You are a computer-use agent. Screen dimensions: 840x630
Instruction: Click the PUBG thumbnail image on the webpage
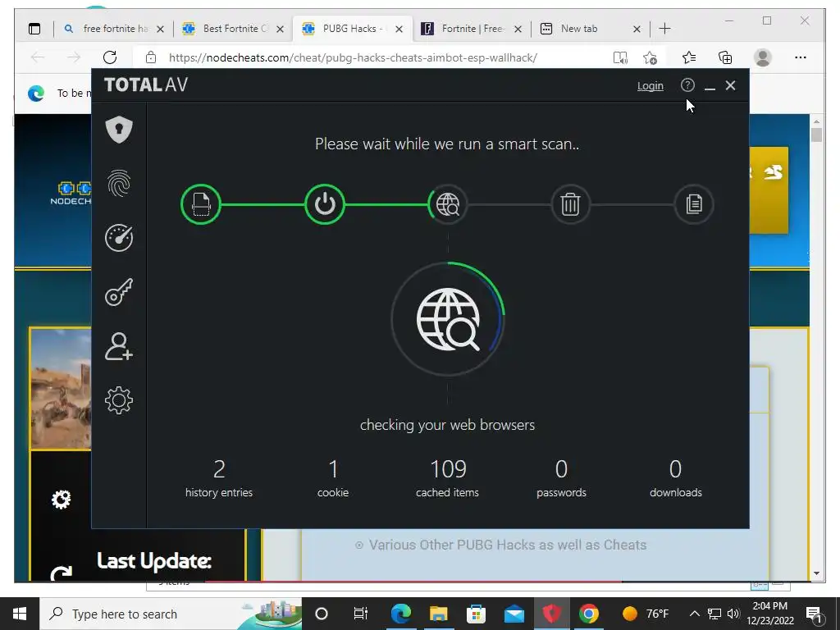61,388
